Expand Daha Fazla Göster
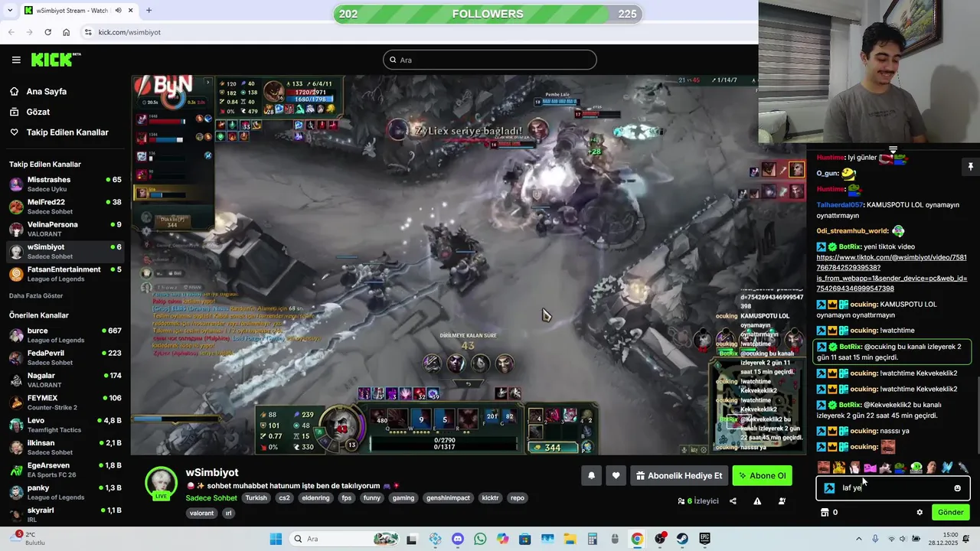This screenshot has height=551, width=980. point(36,295)
